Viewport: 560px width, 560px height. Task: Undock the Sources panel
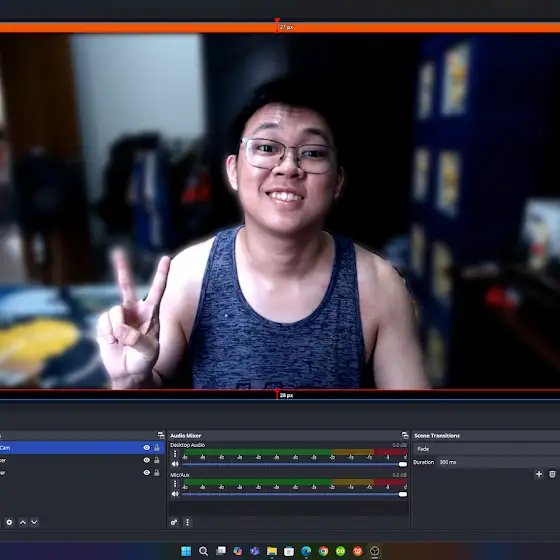[x=161, y=435]
